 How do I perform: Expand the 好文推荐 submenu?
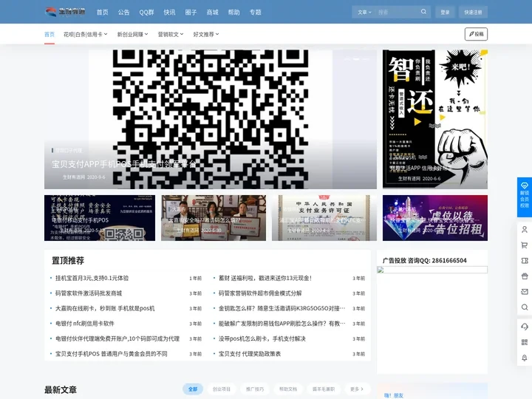click(206, 34)
